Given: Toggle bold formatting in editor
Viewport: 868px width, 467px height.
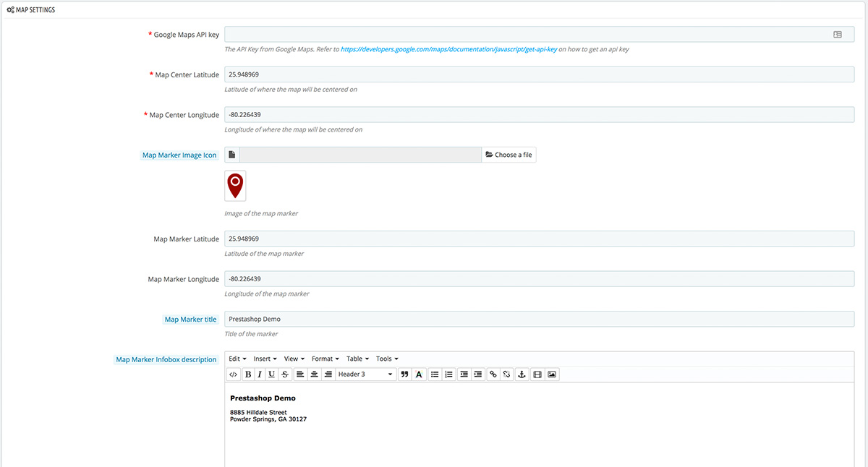Looking at the screenshot, I should point(247,374).
